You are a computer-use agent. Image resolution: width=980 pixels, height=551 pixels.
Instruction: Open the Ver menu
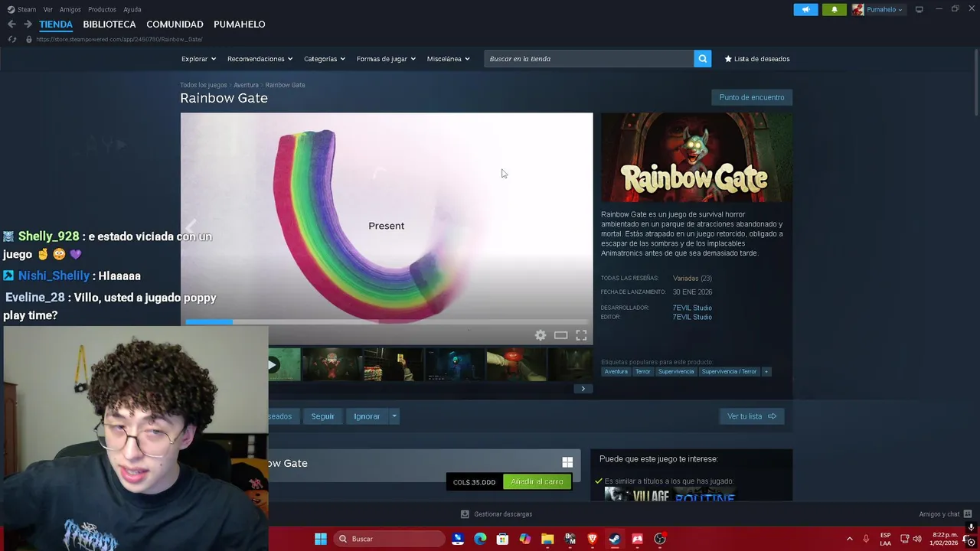[x=48, y=9]
